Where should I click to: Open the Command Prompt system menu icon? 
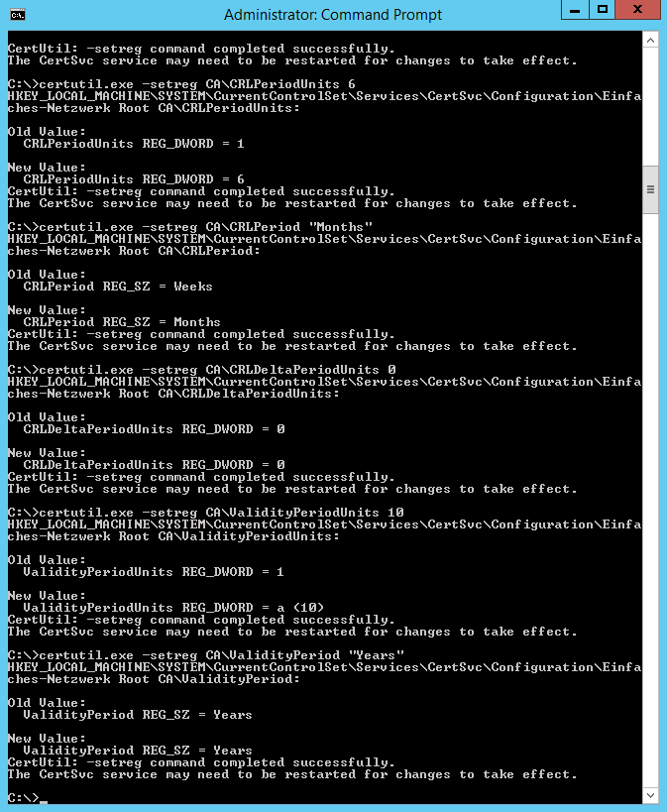point(18,15)
